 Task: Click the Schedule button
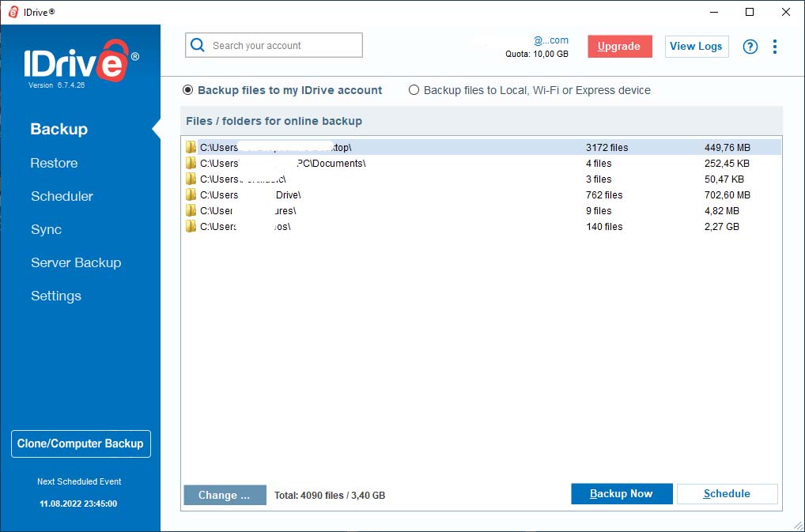coord(727,494)
